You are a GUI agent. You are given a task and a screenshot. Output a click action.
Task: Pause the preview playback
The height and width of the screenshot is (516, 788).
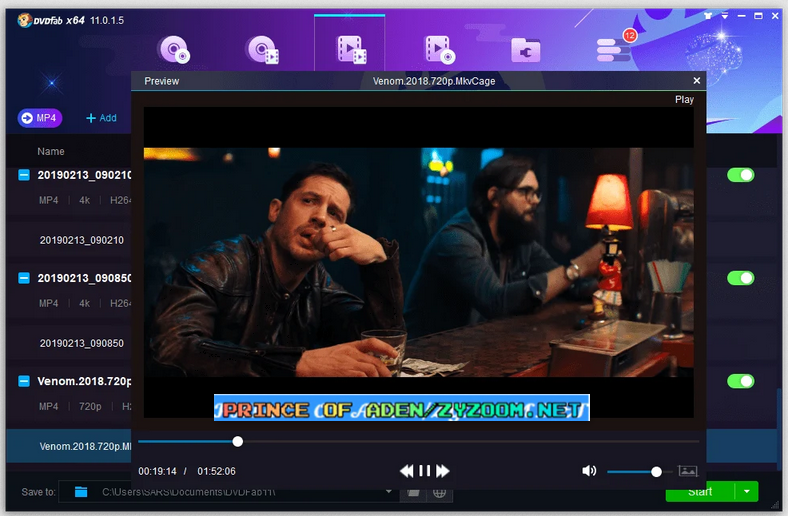[x=425, y=471]
